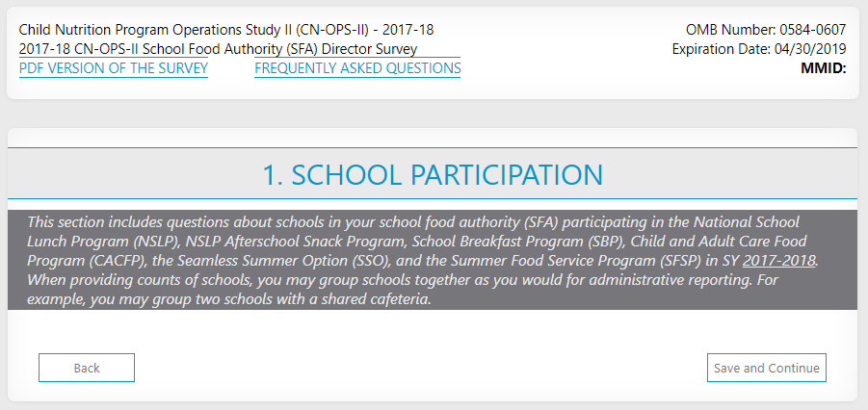This screenshot has width=868, height=410.
Task: Open the Frequently Asked Questions link
Action: 357,68
